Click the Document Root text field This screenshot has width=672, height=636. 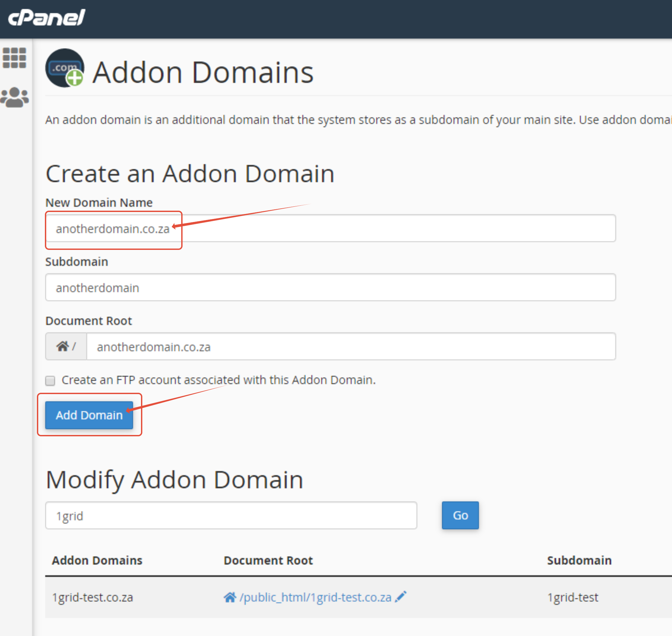pos(351,347)
